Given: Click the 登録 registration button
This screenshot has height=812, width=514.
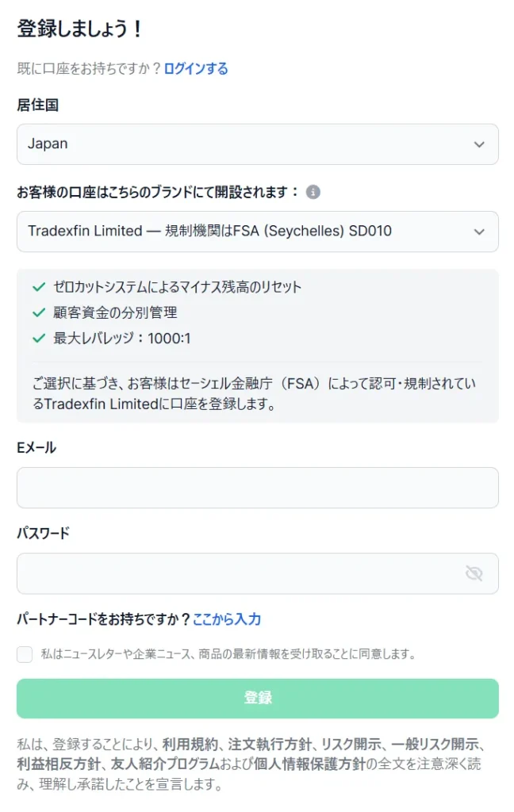Looking at the screenshot, I should [258, 698].
